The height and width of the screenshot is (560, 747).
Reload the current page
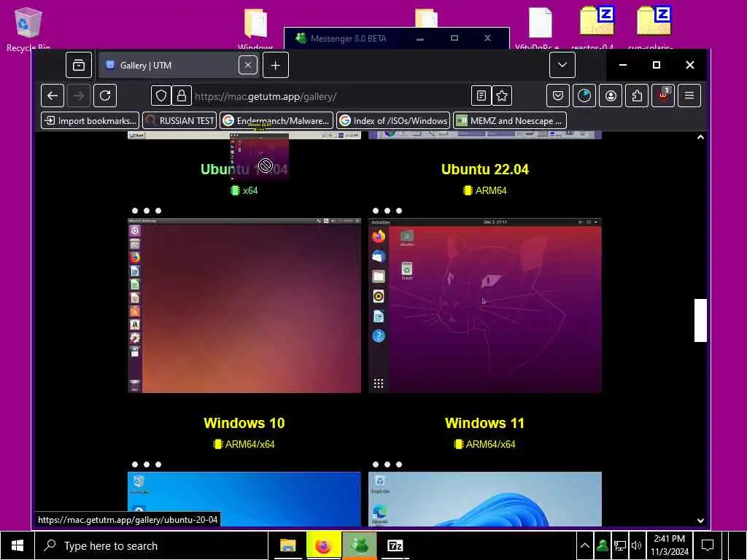coord(105,96)
